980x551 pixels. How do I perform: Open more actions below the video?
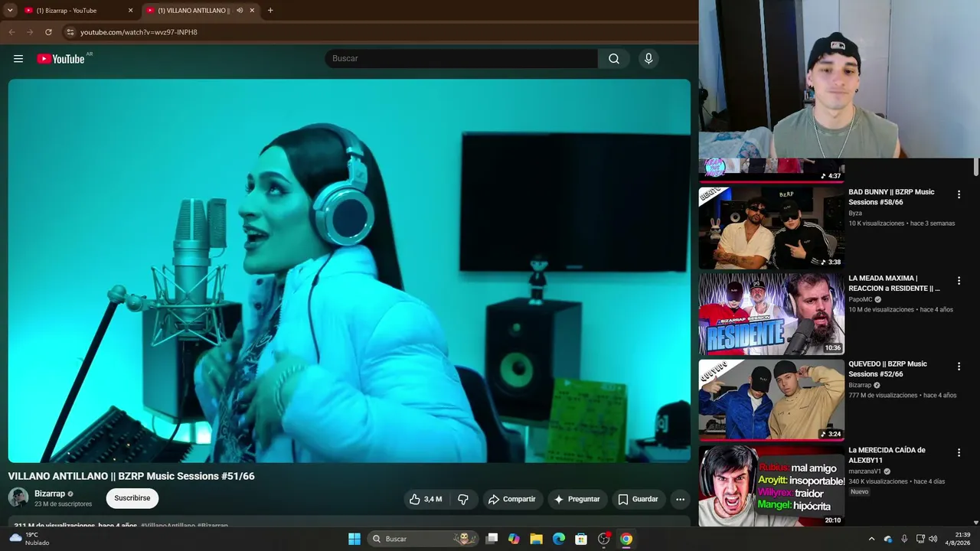680,499
